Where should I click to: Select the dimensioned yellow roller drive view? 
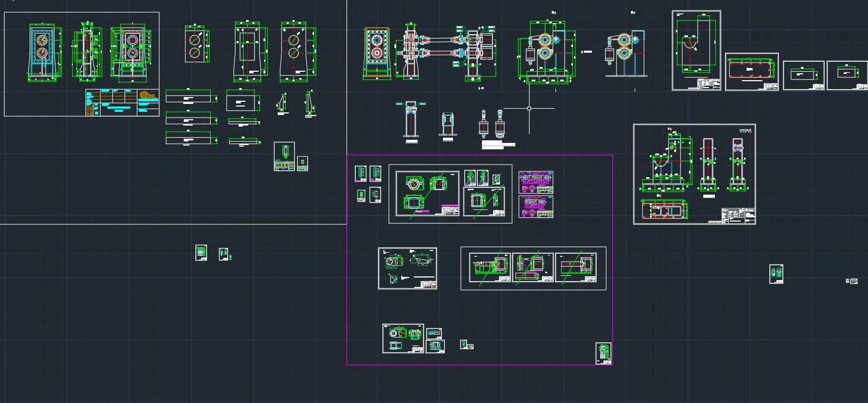[x=546, y=53]
